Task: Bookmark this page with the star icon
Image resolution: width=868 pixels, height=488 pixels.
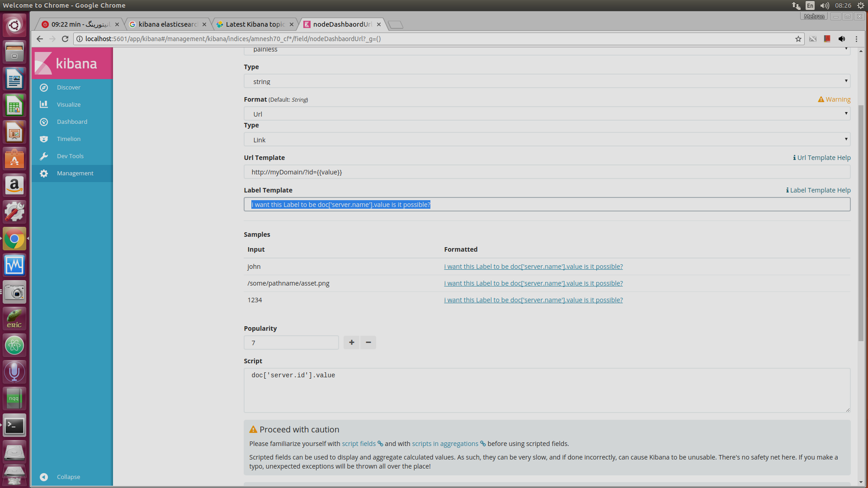Action: 798,39
